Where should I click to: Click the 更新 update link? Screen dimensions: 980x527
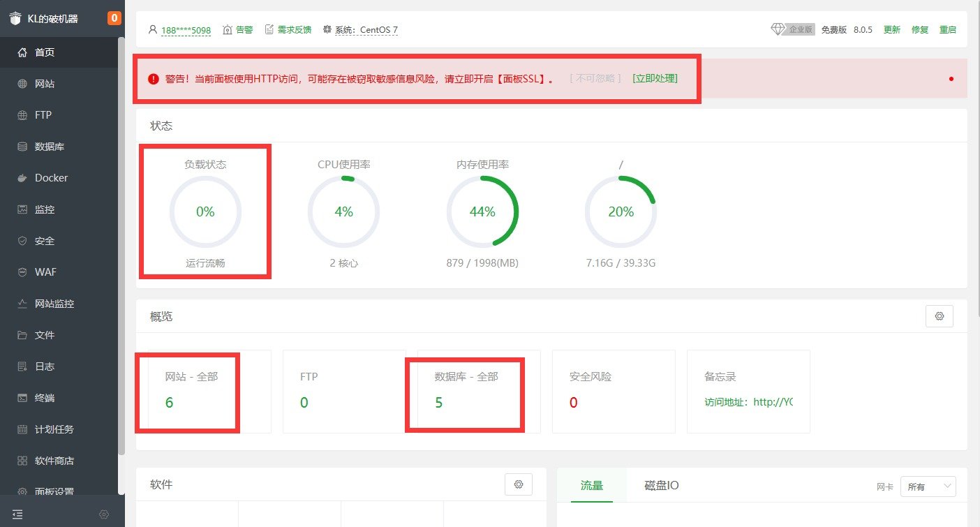891,30
